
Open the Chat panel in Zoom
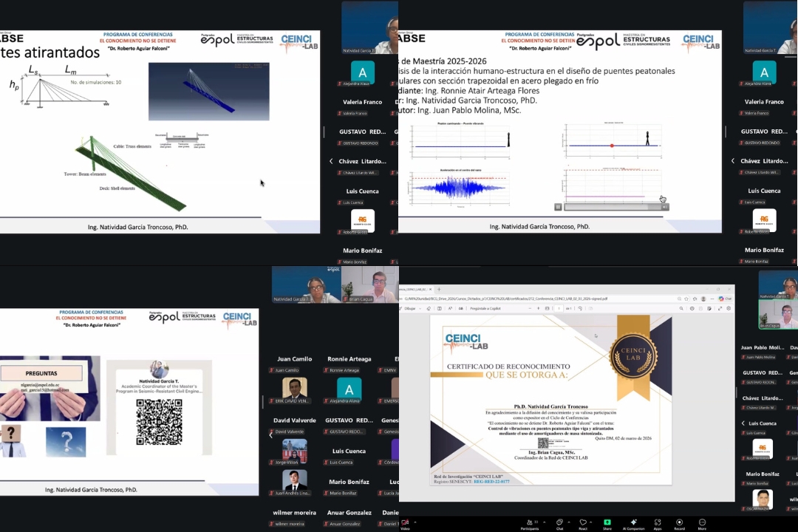[x=560, y=523]
